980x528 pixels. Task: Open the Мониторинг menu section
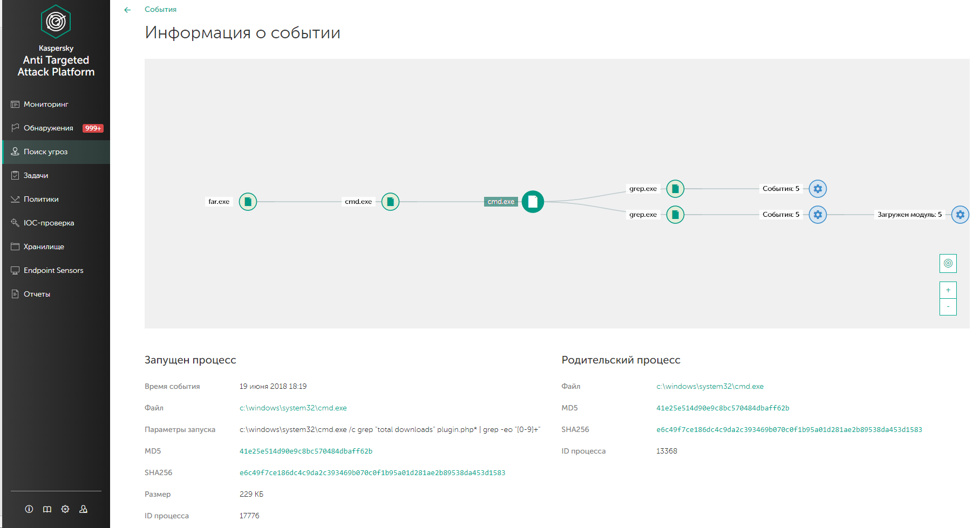(x=46, y=104)
